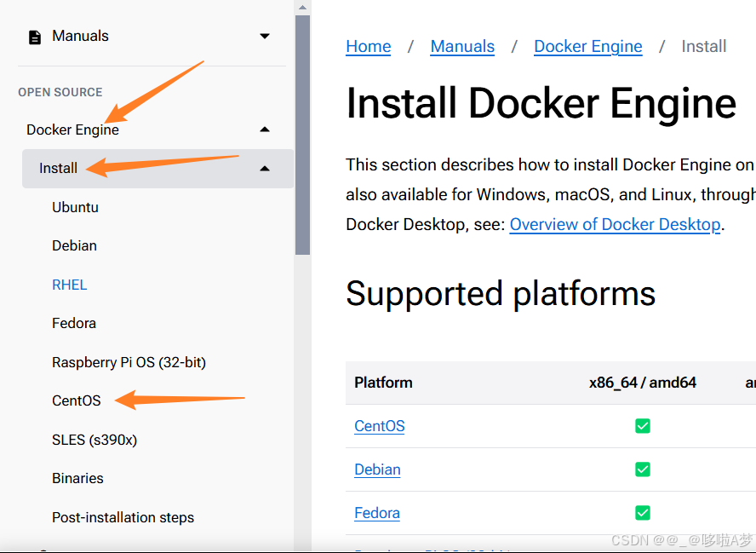756x553 pixels.
Task: Go to Post-installation steps
Action: (x=123, y=517)
